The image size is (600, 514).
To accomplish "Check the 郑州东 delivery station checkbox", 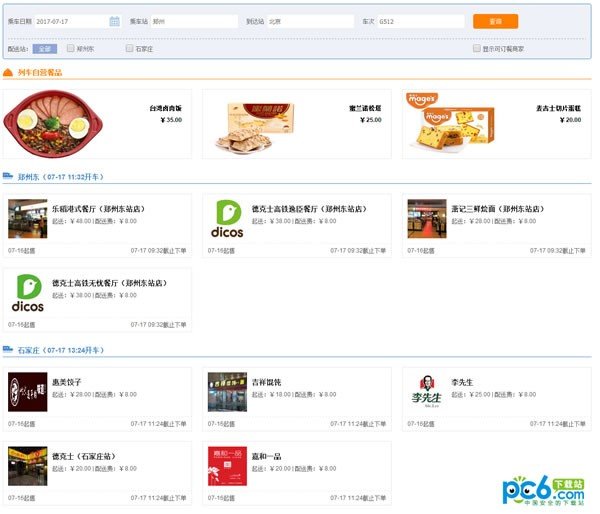I will tap(71, 48).
